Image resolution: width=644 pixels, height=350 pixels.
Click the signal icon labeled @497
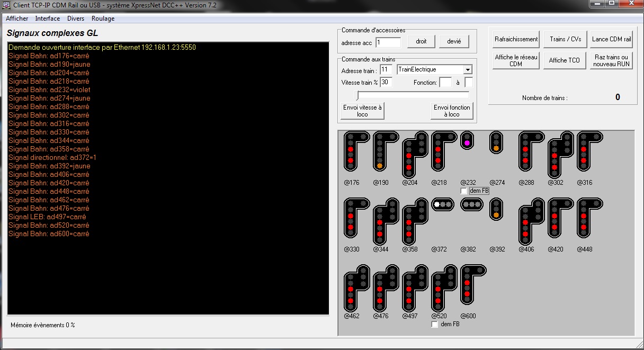[x=414, y=288]
